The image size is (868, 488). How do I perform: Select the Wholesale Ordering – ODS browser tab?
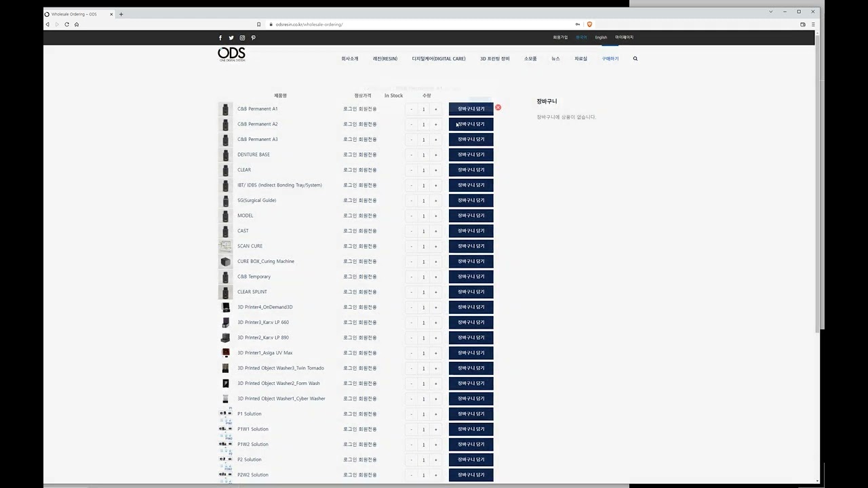coord(78,14)
